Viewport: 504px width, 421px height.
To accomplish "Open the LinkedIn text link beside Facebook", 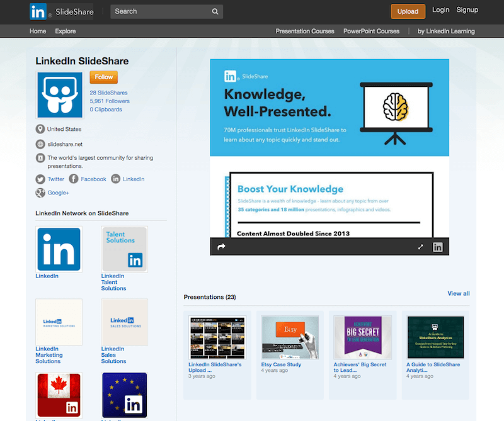I will click(134, 179).
